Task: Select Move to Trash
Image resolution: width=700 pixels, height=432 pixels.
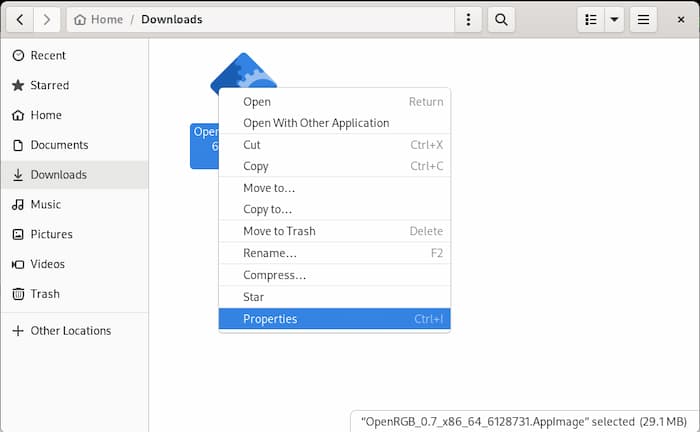Action: pyautogui.click(x=334, y=231)
